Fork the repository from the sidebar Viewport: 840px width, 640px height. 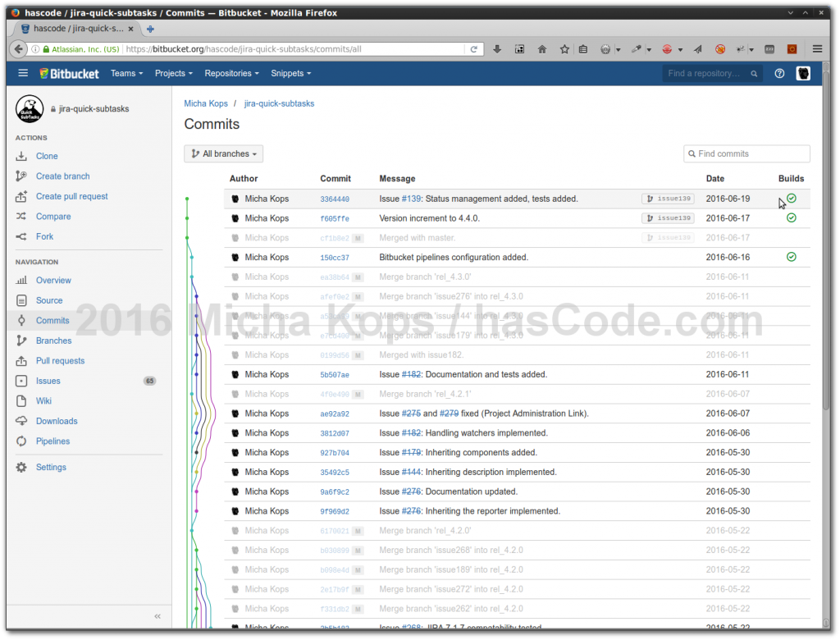47,236
